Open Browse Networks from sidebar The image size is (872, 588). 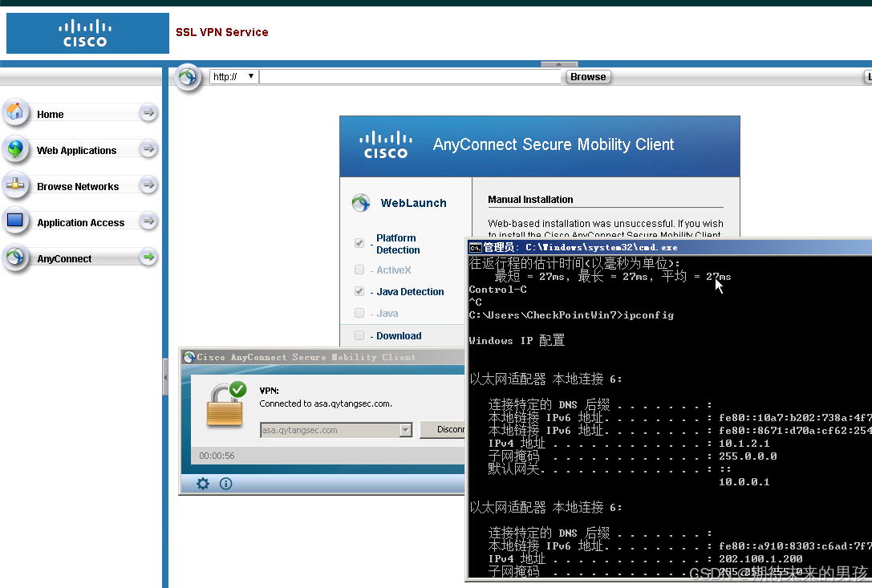tap(78, 186)
